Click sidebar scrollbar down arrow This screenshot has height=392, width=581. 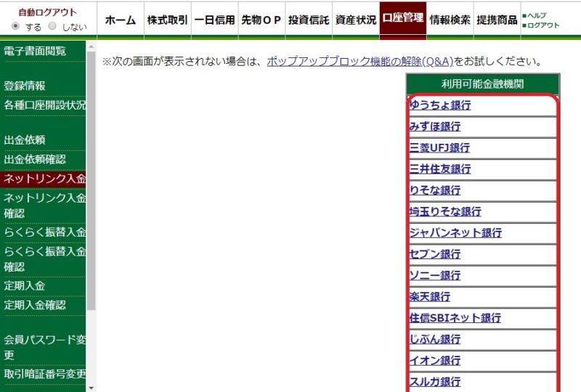tap(91, 388)
